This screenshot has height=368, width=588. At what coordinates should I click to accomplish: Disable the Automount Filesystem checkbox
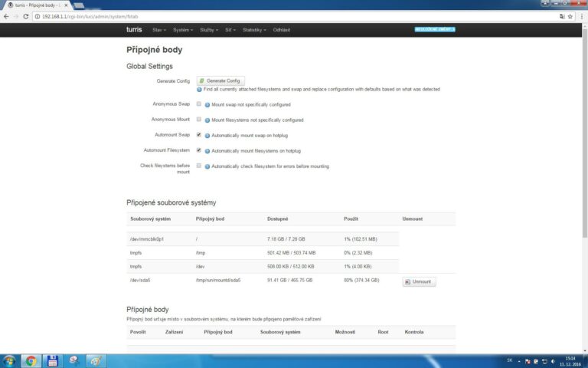(x=199, y=149)
